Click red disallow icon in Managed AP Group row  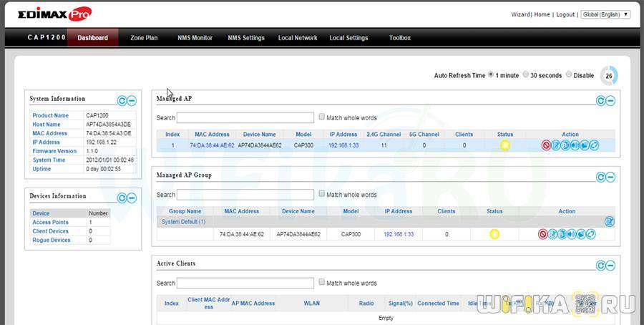point(542,234)
